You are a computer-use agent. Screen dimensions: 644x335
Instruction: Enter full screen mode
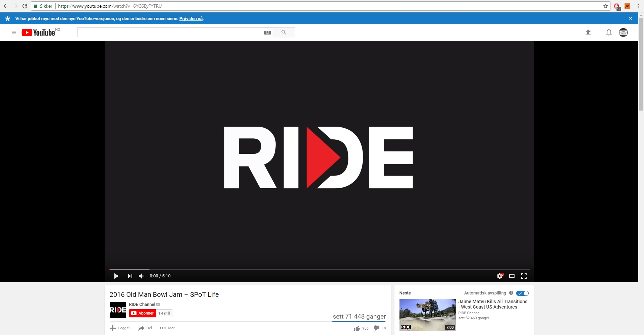pyautogui.click(x=524, y=276)
